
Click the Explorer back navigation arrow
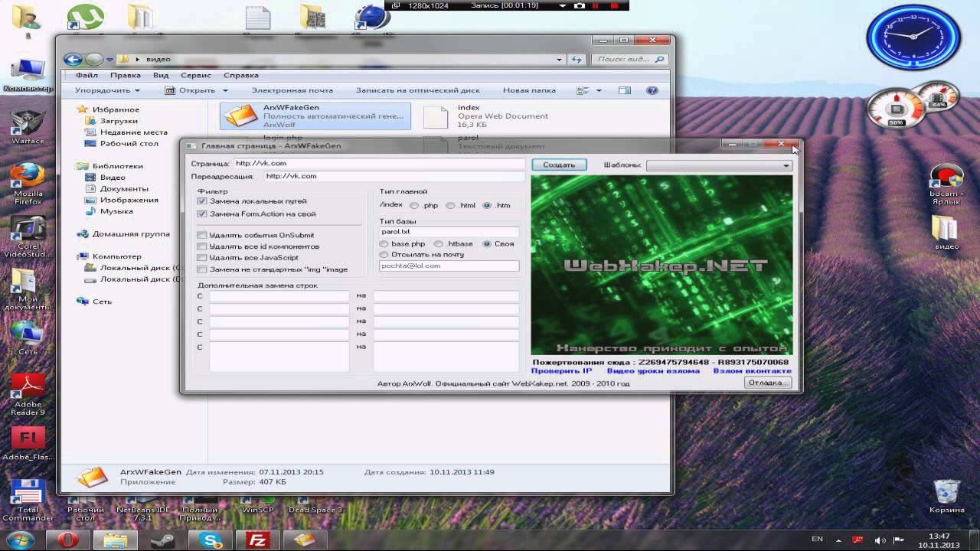pyautogui.click(x=73, y=59)
